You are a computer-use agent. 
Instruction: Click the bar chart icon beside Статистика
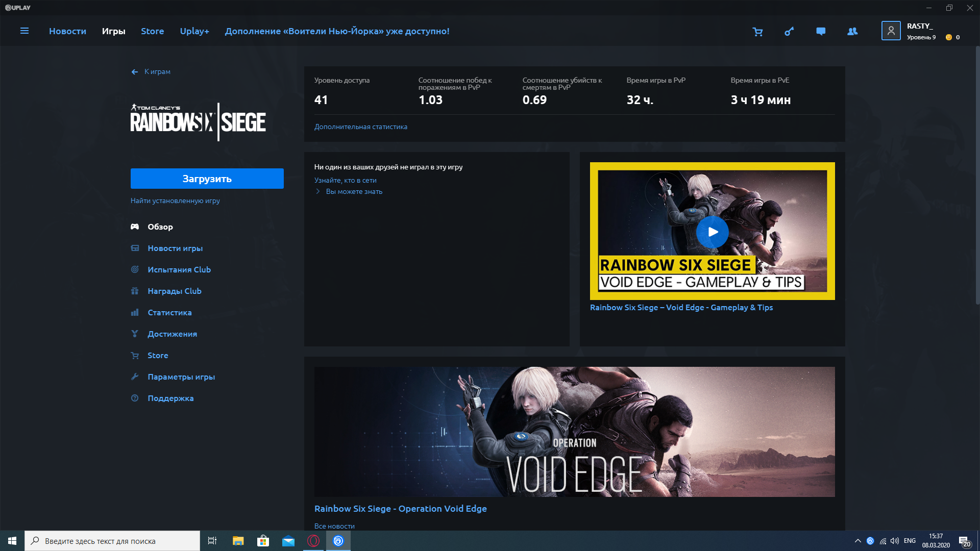pyautogui.click(x=135, y=312)
